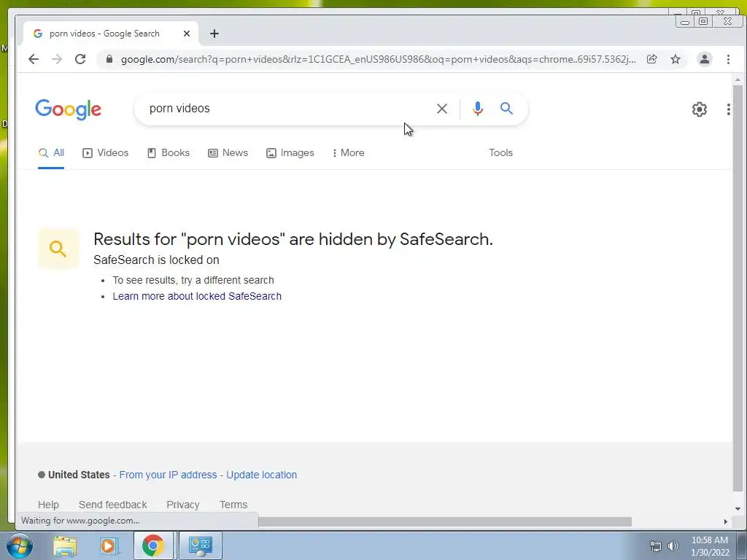
Task: Click the scroll down arrow of the page
Action: [x=738, y=508]
